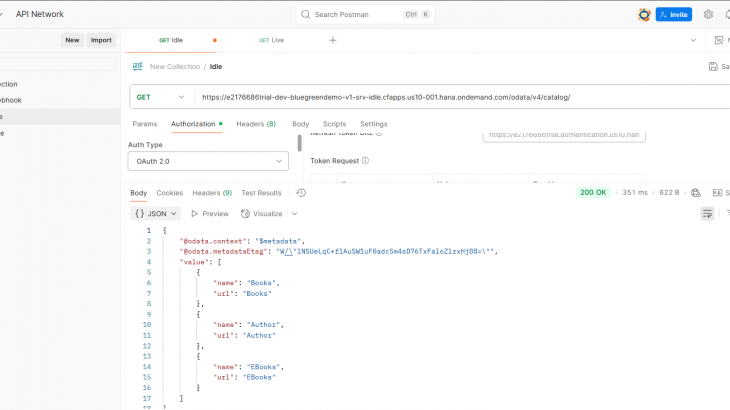Switch to the GET Live request tab
730x410 pixels.
(x=271, y=40)
